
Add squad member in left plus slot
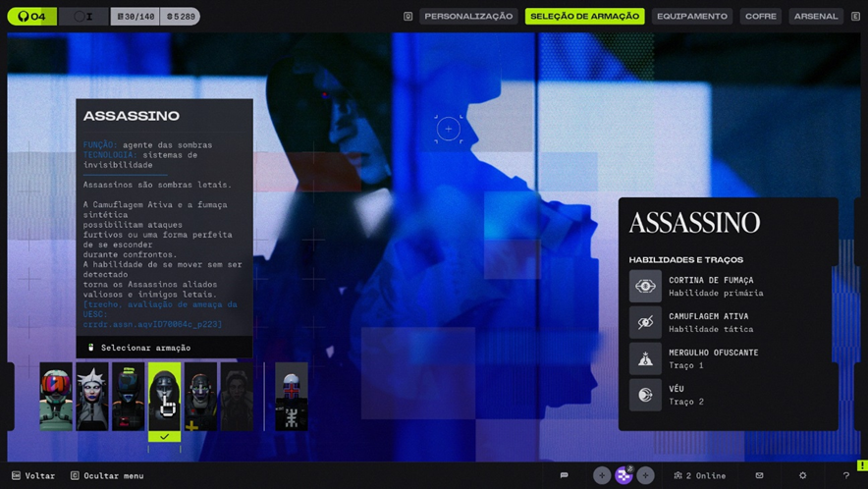coord(602,475)
